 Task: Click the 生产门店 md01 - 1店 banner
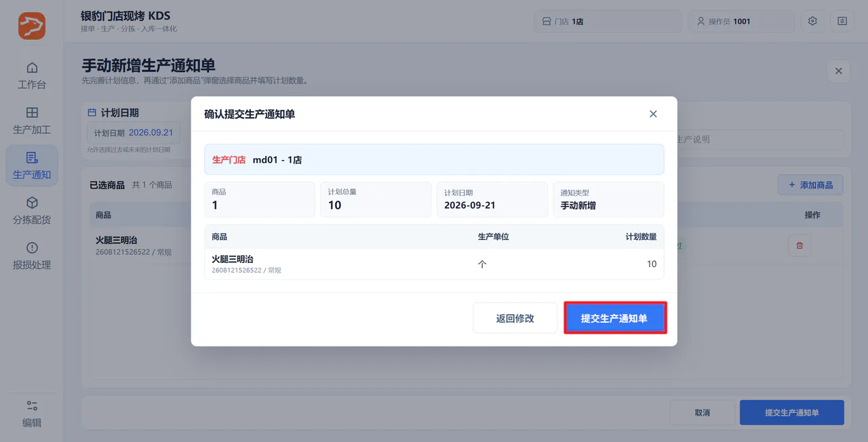(434, 159)
